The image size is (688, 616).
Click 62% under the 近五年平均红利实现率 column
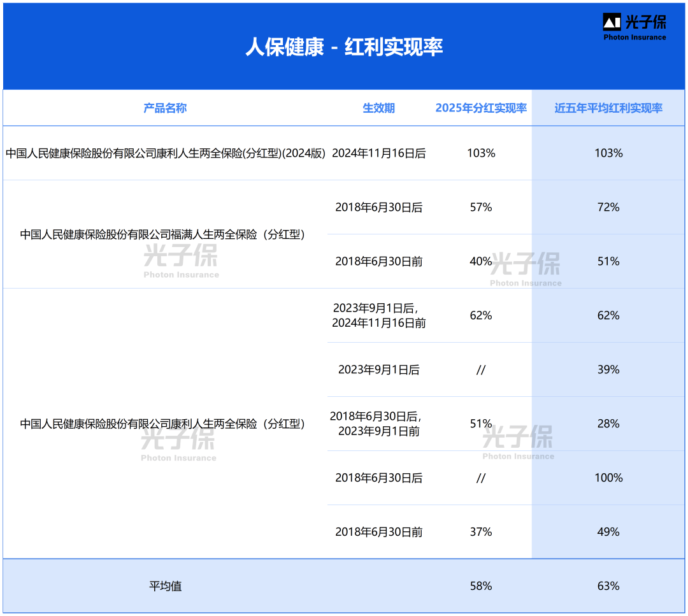tap(608, 315)
